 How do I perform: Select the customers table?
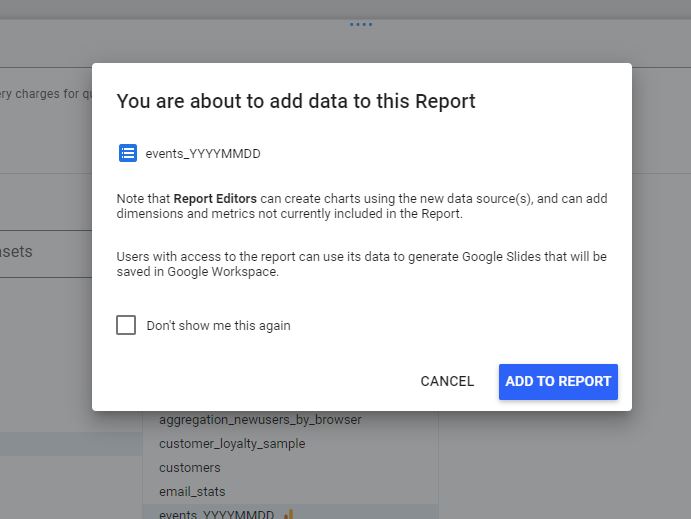tap(190, 468)
